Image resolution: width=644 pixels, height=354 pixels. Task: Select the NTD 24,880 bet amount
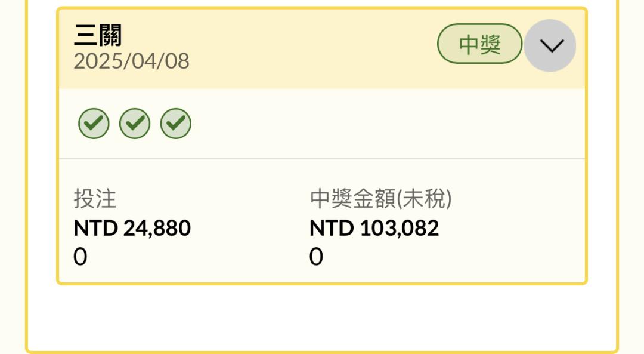(x=132, y=228)
